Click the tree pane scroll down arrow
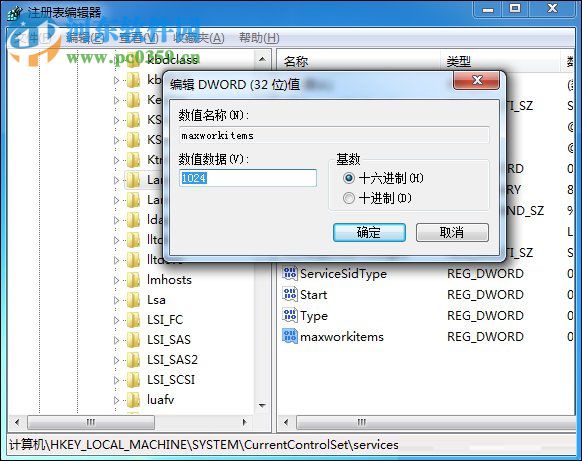This screenshot has width=582, height=461. pyautogui.click(x=262, y=405)
